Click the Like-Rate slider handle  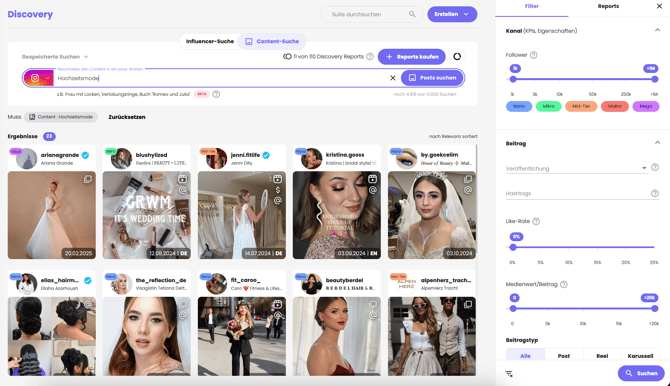click(513, 247)
